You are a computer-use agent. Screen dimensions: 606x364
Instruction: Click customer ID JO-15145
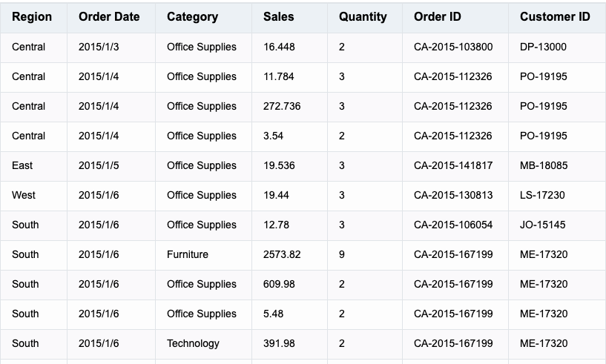[x=543, y=225]
